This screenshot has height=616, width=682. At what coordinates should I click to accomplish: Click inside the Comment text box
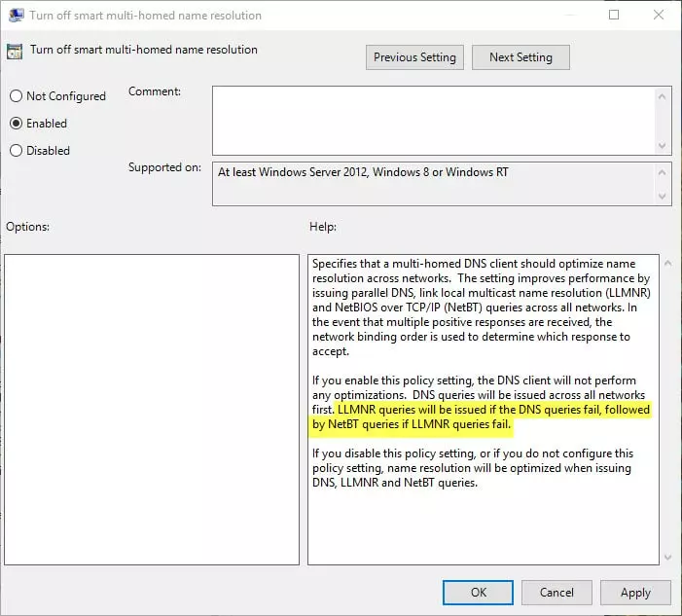coord(433,120)
